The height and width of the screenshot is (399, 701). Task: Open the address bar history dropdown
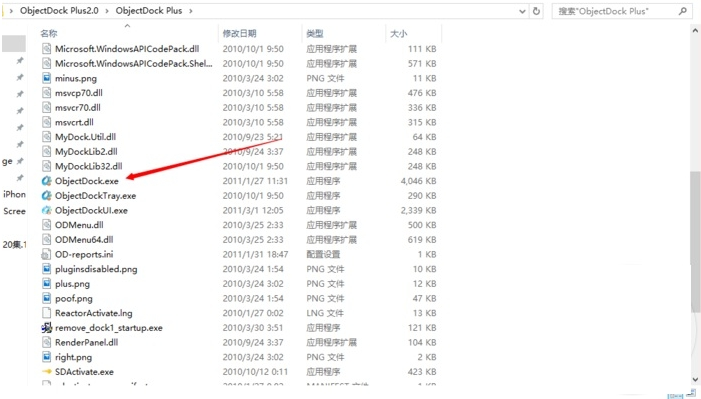click(522, 12)
